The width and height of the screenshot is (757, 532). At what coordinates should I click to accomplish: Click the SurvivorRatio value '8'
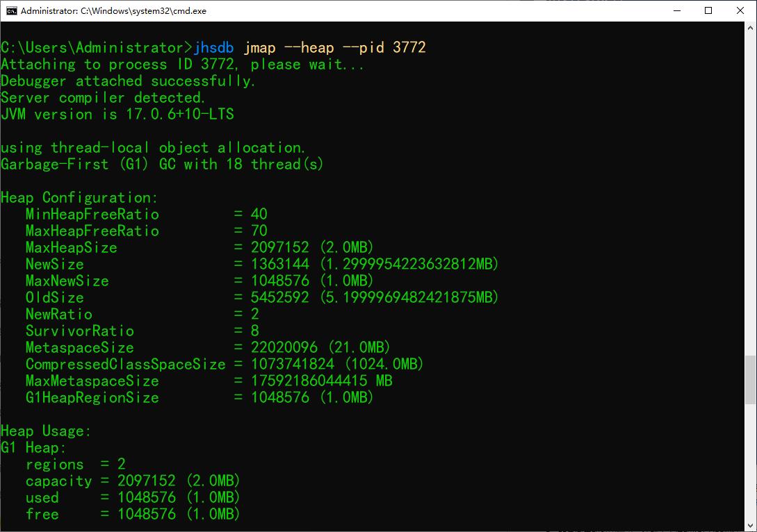[x=255, y=331]
